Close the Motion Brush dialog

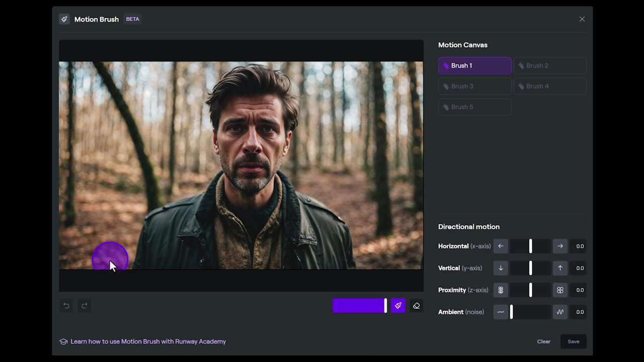[582, 19]
